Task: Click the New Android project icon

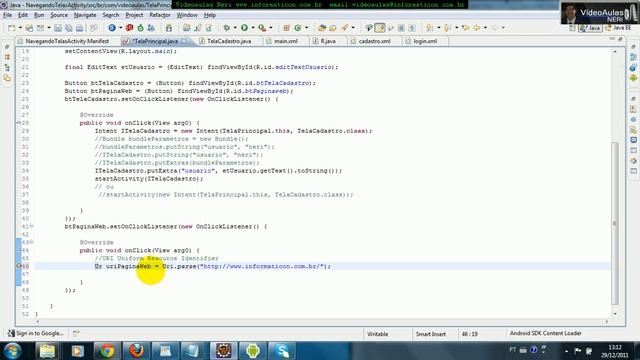Action: tap(169, 28)
